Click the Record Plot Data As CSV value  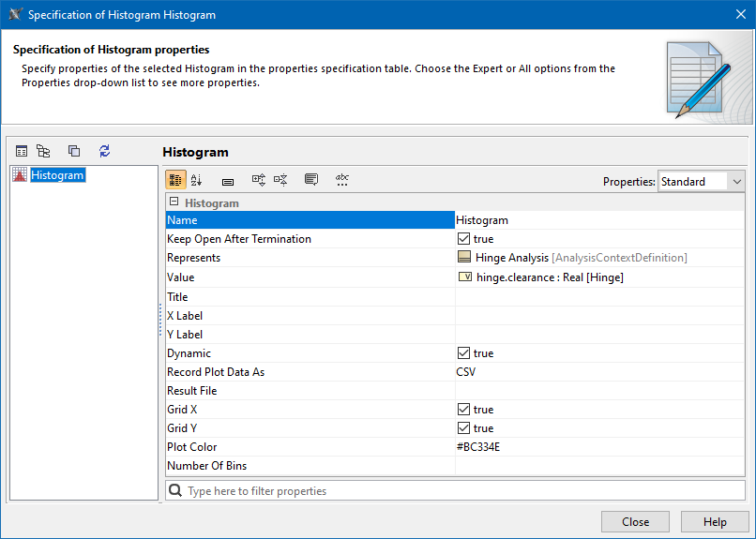(x=466, y=372)
